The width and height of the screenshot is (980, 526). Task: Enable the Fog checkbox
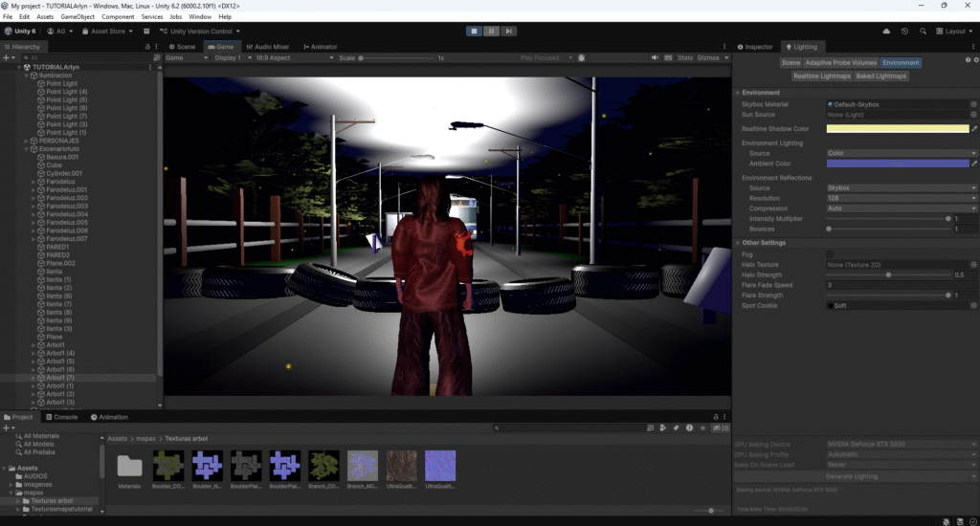tap(830, 253)
